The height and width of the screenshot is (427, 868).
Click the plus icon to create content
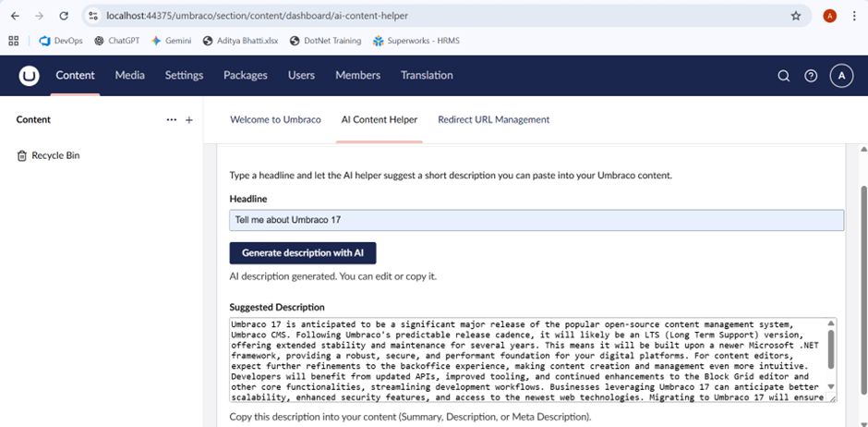click(189, 120)
